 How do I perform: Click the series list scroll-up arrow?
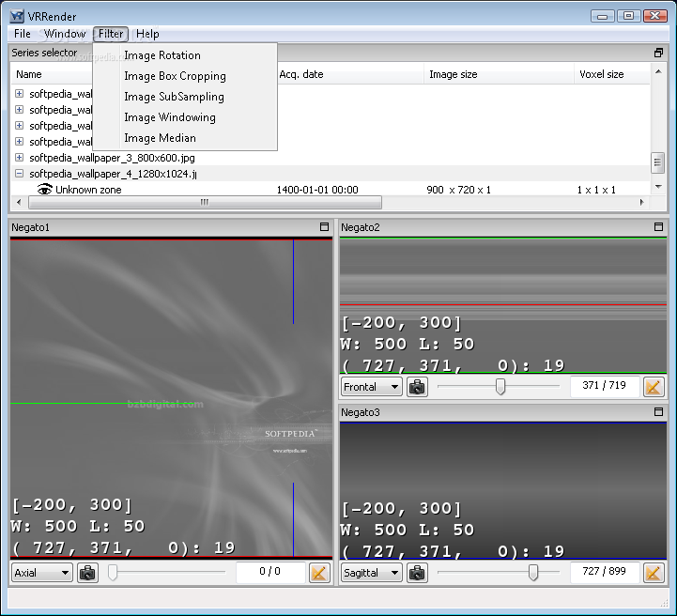tap(658, 71)
